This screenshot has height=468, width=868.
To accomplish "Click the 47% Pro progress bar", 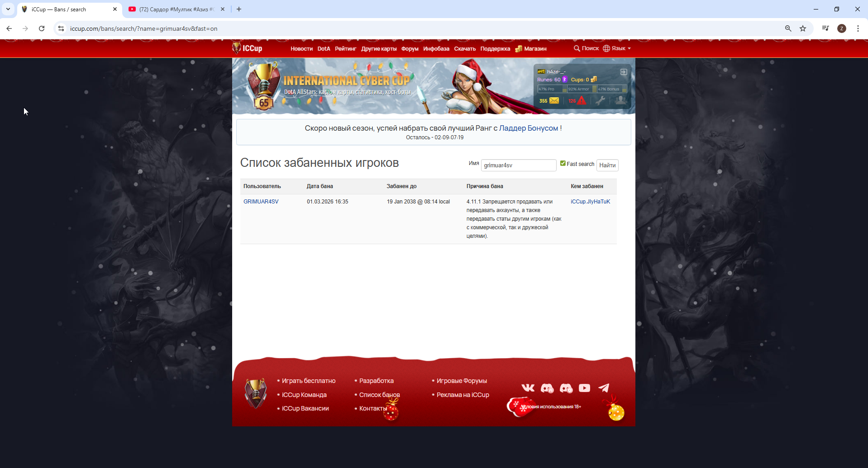I will (x=553, y=89).
